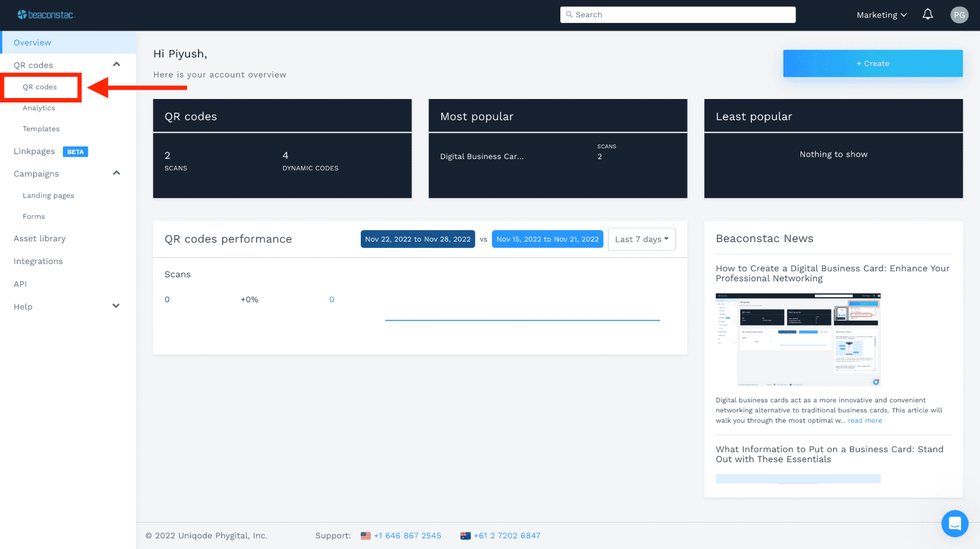Image resolution: width=980 pixels, height=549 pixels.
Task: Click the read more link
Action: tap(865, 421)
